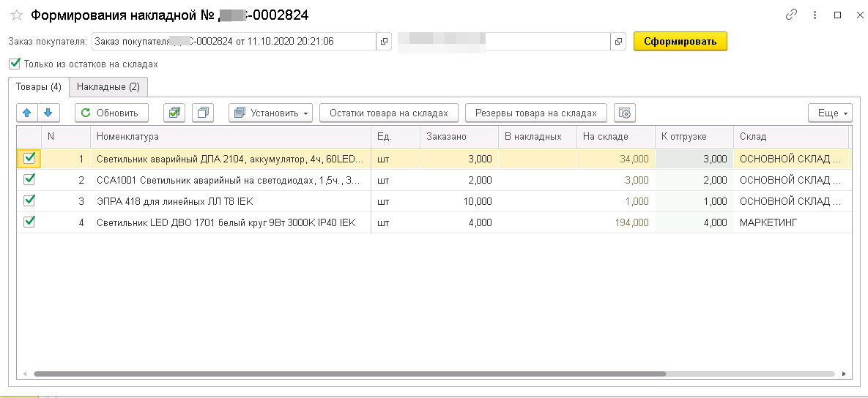Screen dimensions: 868x398
Task: Add form to favorites with star icon
Action: pos(16,15)
